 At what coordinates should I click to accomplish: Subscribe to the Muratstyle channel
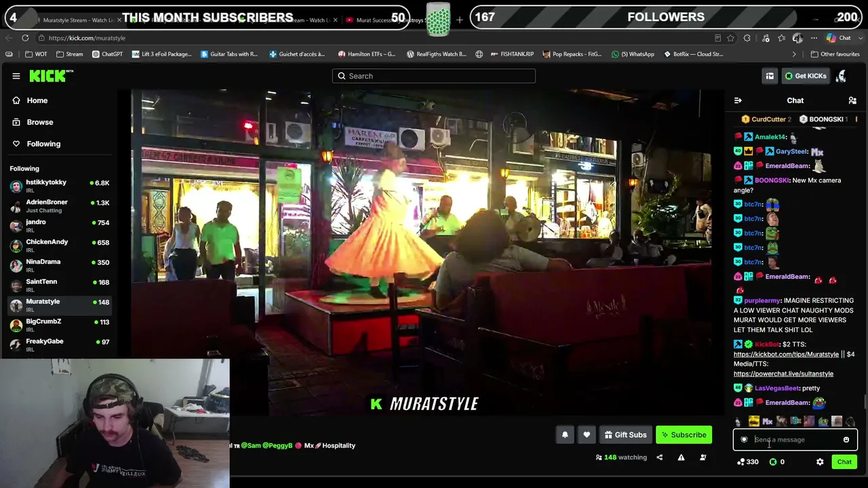[684, 435]
